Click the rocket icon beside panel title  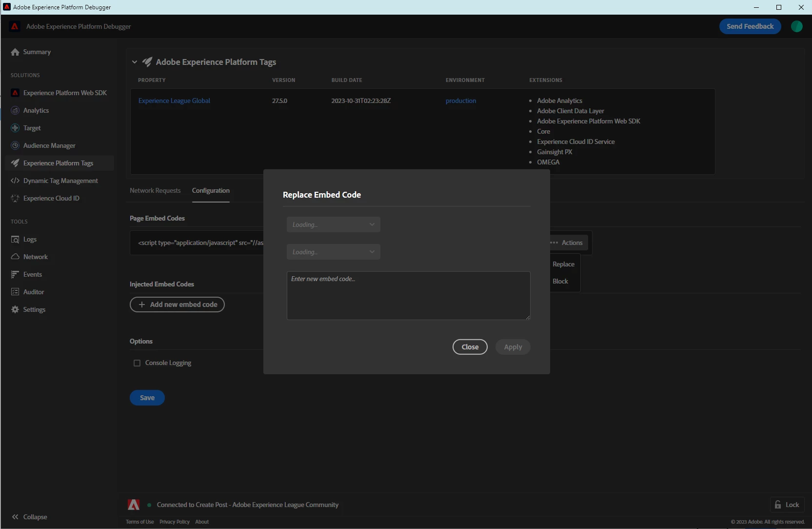click(x=147, y=62)
